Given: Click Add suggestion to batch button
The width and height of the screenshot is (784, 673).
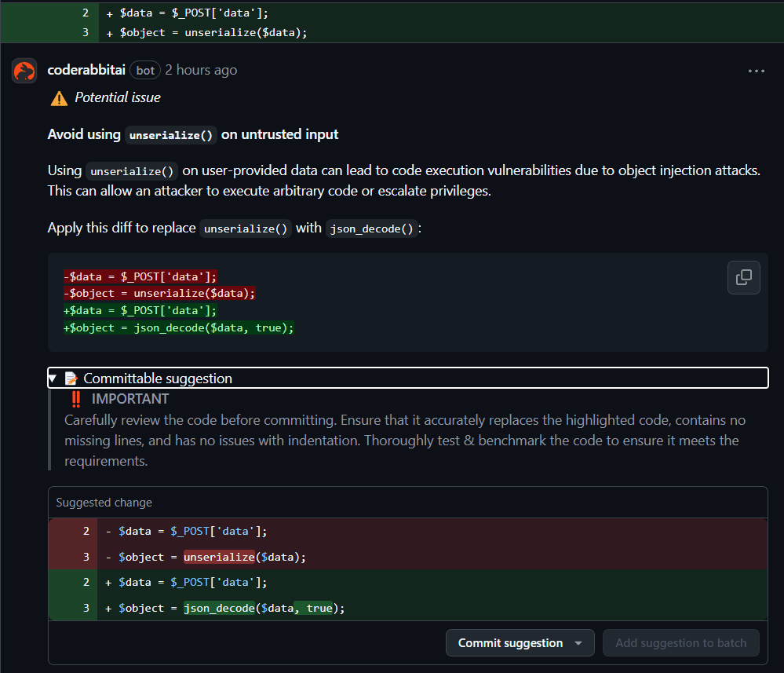Looking at the screenshot, I should pyautogui.click(x=680, y=643).
